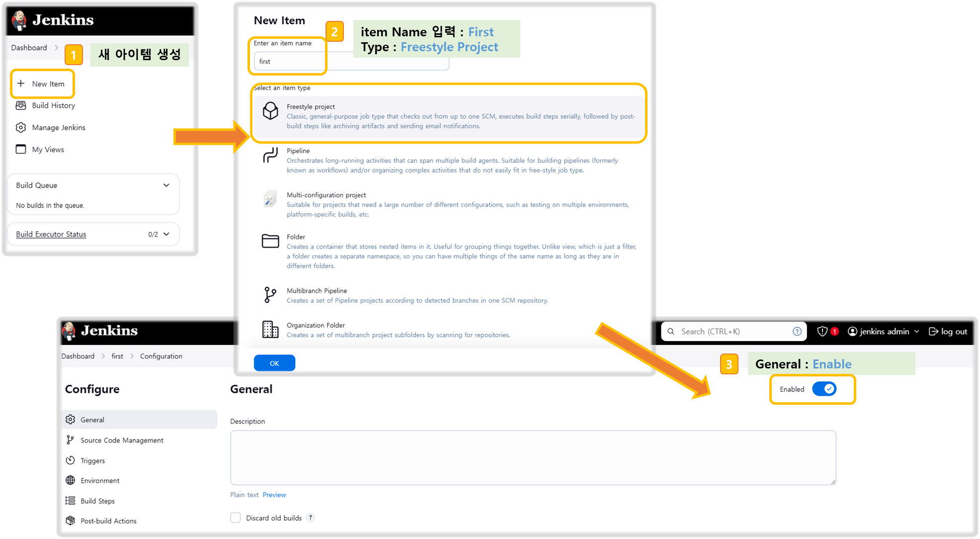Click in the Description text area
The width and height of the screenshot is (980, 539).
533,457
